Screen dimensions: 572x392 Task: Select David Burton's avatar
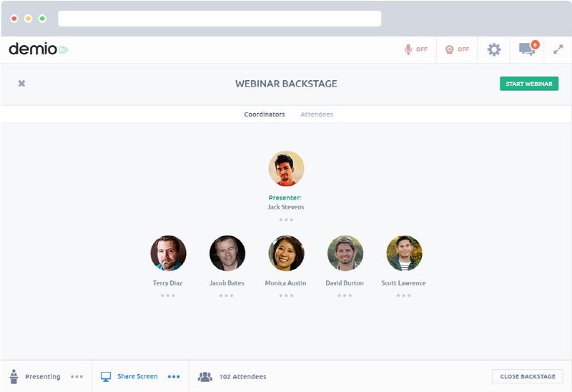coord(345,253)
